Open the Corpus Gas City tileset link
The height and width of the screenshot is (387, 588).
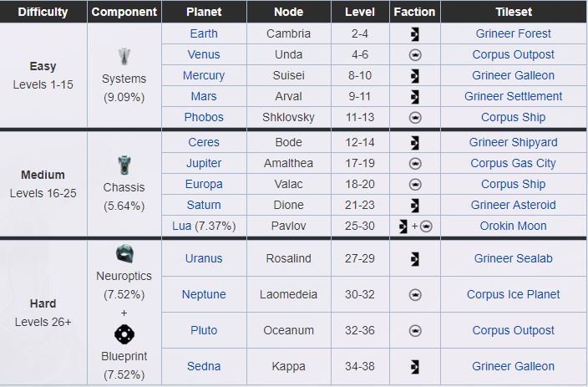click(x=513, y=164)
